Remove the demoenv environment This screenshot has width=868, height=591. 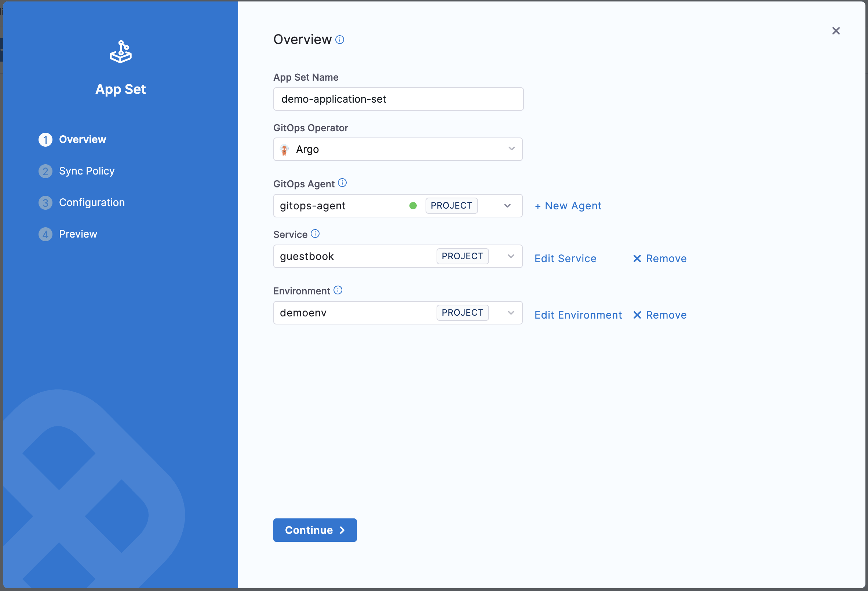(660, 315)
